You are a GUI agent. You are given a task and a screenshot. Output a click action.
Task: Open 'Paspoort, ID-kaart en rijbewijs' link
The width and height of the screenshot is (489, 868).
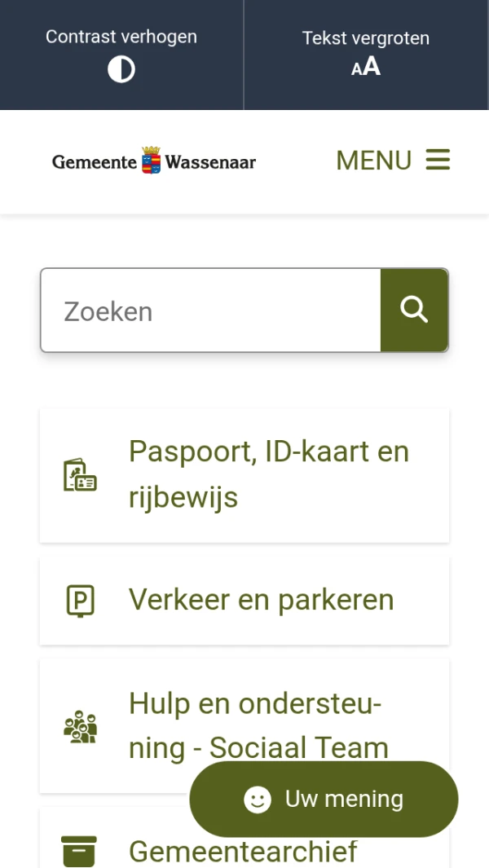click(244, 475)
